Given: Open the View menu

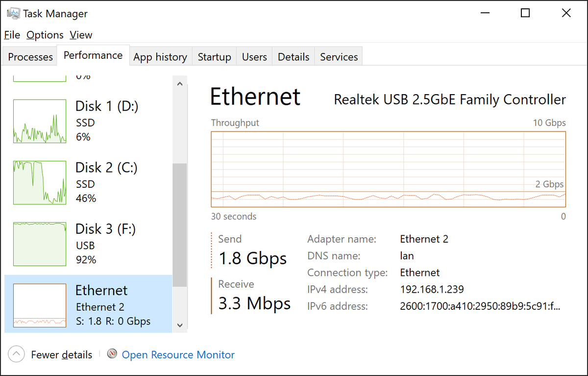Looking at the screenshot, I should (x=81, y=35).
